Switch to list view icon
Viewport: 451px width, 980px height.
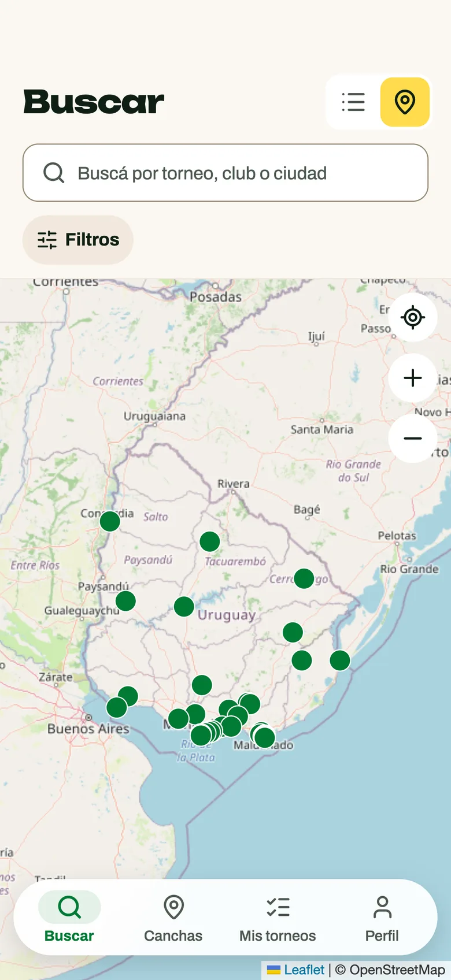(353, 102)
